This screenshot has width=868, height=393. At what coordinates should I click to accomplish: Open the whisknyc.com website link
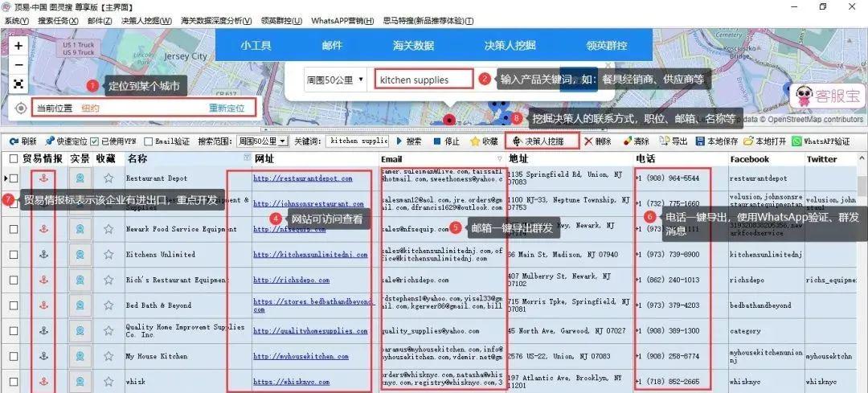pyautogui.click(x=291, y=382)
